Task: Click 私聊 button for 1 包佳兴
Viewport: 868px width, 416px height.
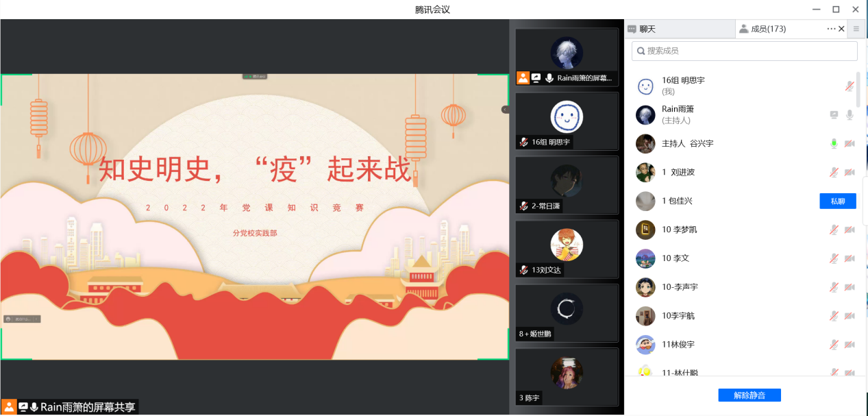Action: click(838, 201)
